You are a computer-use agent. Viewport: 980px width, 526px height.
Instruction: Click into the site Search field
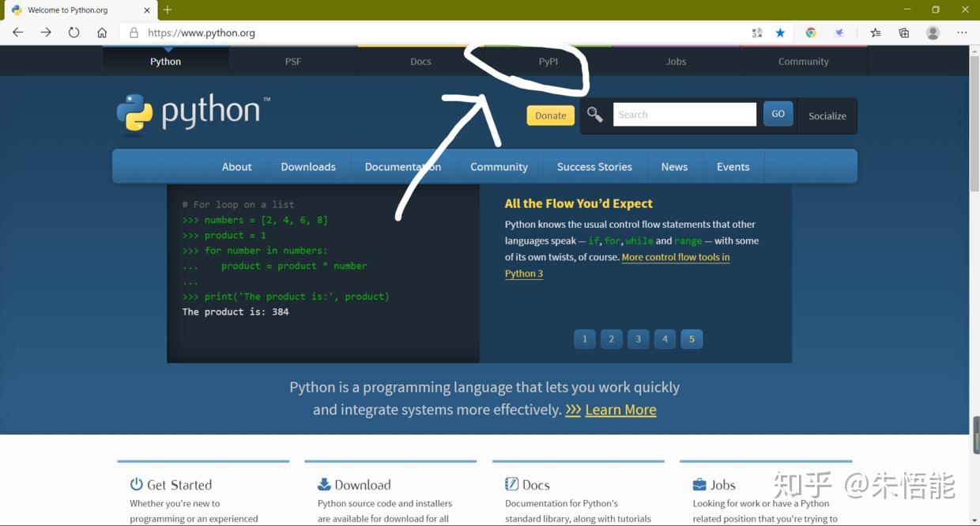coord(684,115)
